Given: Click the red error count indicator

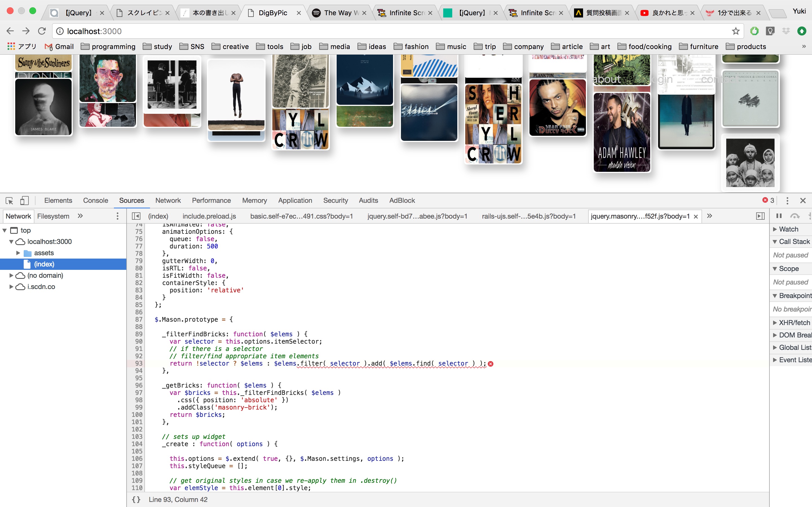Looking at the screenshot, I should coord(768,201).
